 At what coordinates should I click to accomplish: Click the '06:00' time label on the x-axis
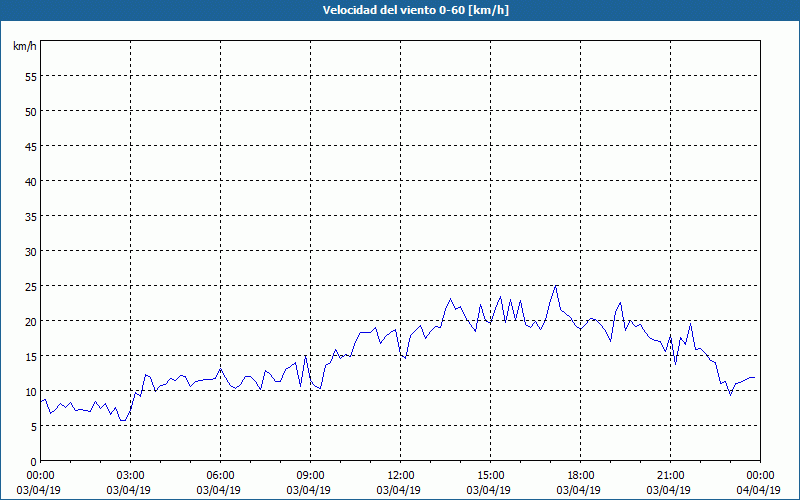tap(218, 476)
